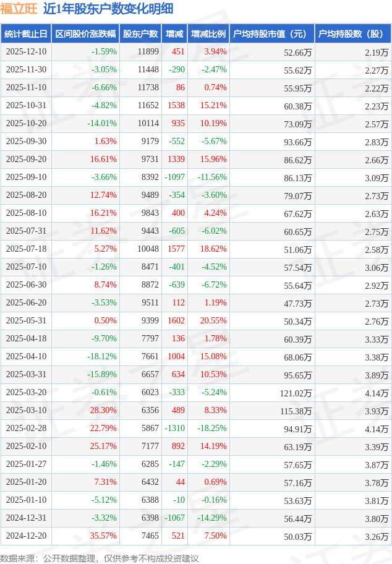The width and height of the screenshot is (392, 564).
Task: Click the 2024-12-31 date cell
Action: point(26,518)
